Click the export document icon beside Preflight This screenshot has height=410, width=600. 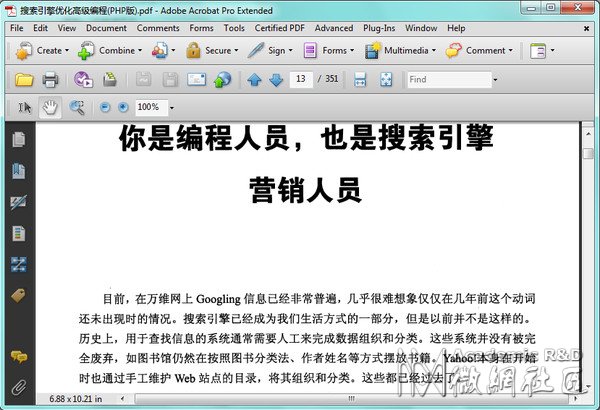tap(110, 80)
